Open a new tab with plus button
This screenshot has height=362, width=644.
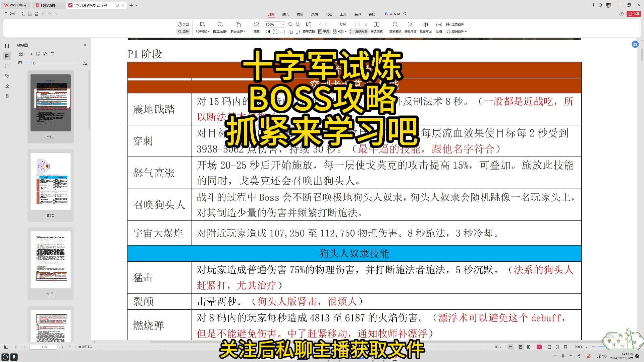coord(131,5)
